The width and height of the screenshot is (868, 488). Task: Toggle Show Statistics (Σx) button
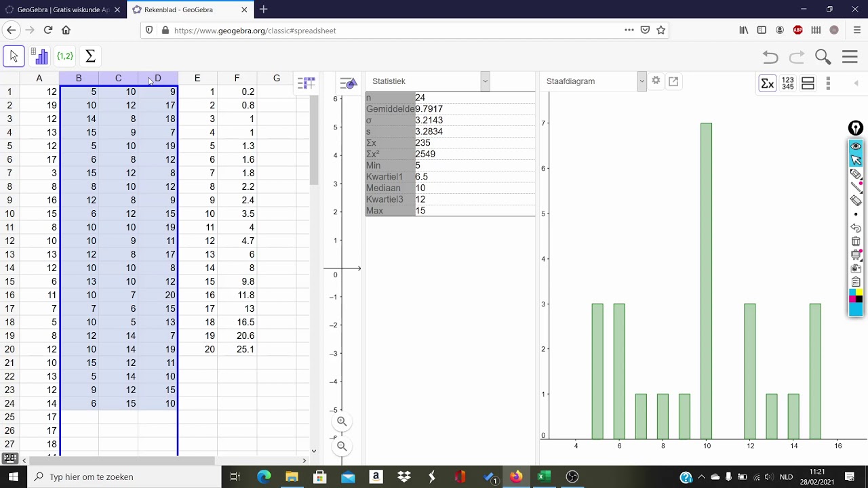click(768, 83)
